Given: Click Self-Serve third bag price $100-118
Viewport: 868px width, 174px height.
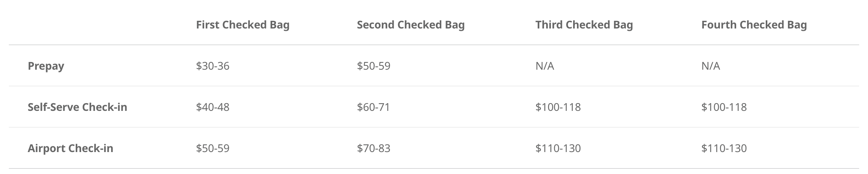Looking at the screenshot, I should pos(558,107).
